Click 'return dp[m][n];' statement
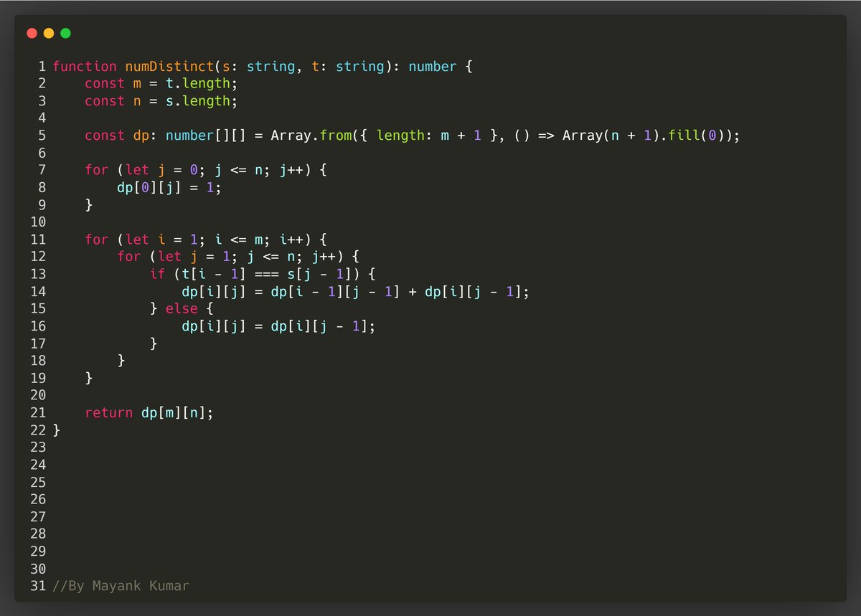The height and width of the screenshot is (616, 861). (149, 412)
